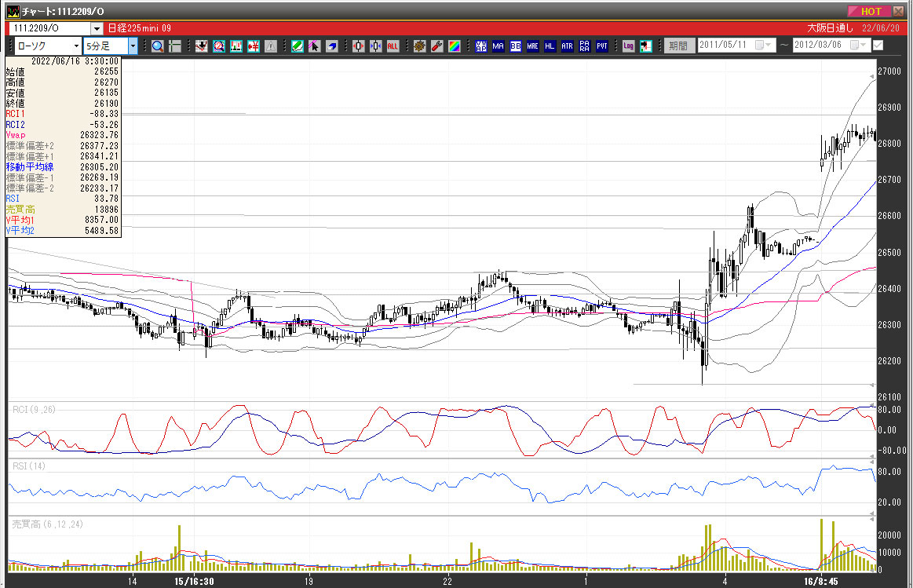Viewport: 913px width, 588px height.
Task: Select the eraser tool icon
Action: point(332,46)
